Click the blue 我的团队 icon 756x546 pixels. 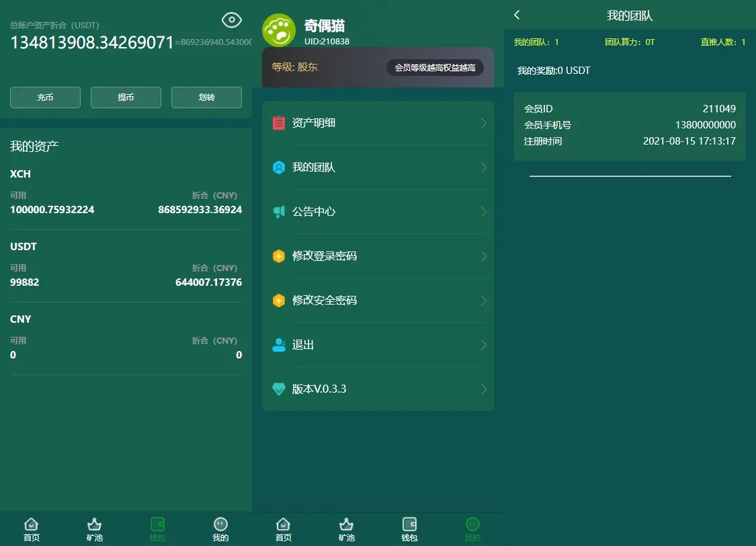(x=279, y=167)
